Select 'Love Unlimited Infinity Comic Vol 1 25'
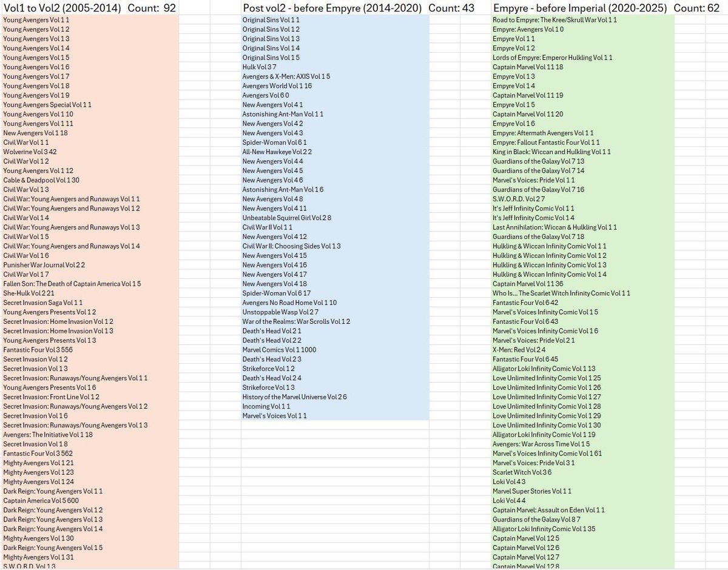Image resolution: width=728 pixels, height=570 pixels. click(x=547, y=378)
